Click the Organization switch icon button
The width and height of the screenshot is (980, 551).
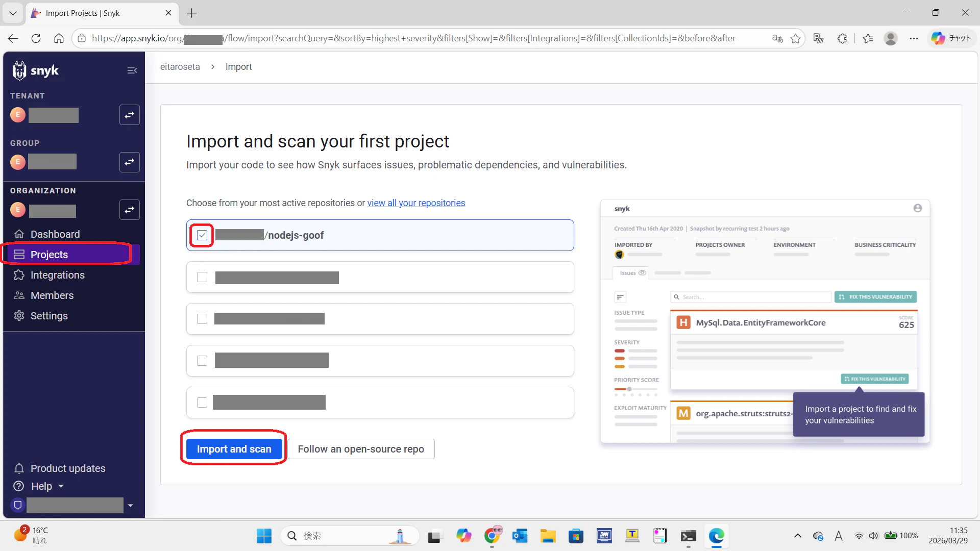tap(129, 210)
